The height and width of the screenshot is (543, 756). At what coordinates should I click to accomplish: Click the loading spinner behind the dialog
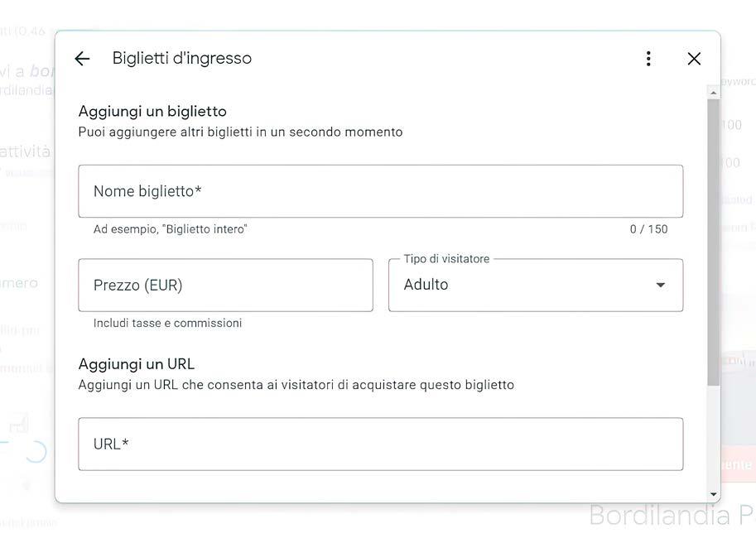tap(36, 451)
